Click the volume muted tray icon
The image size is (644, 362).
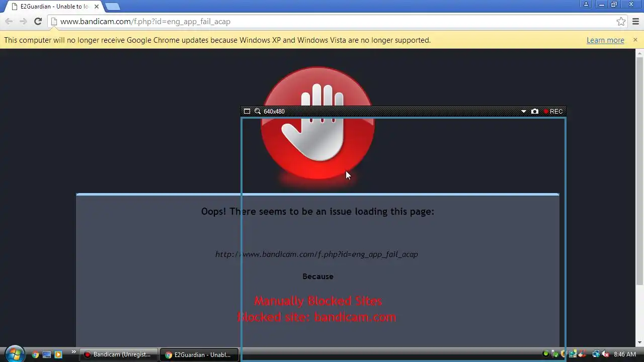pyautogui.click(x=606, y=354)
